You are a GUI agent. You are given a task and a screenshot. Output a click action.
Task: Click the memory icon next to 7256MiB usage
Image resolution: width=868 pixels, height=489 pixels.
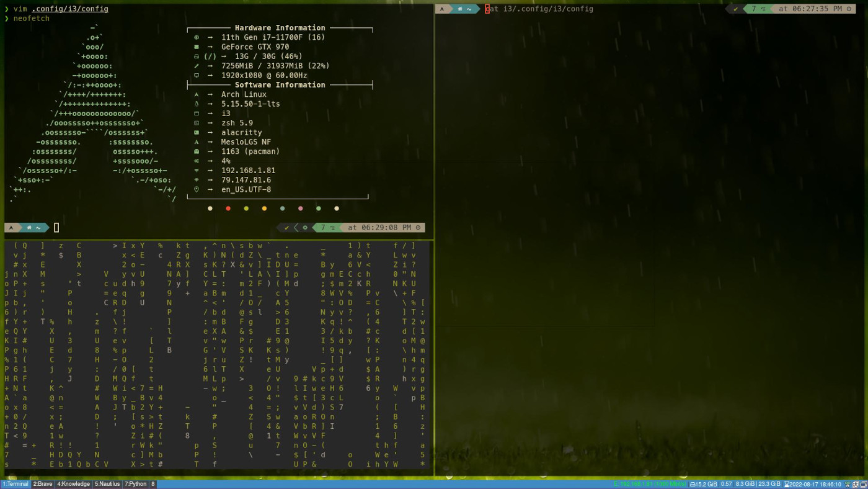196,66
